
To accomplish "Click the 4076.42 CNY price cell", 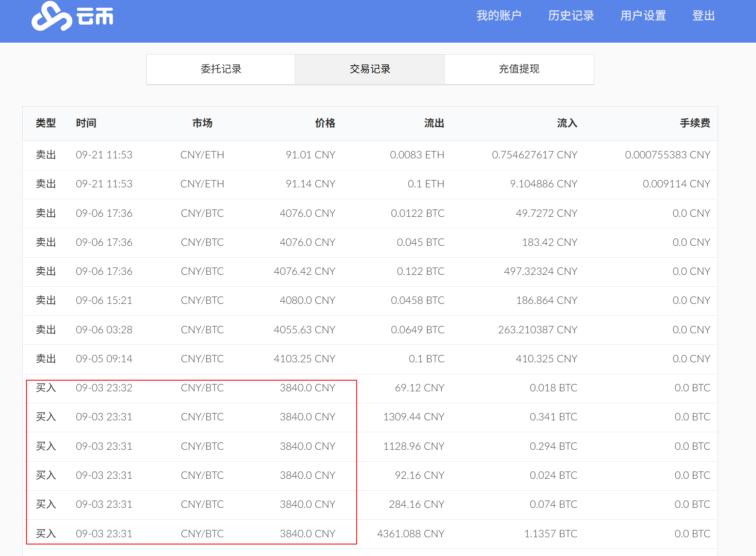I will 305,271.
